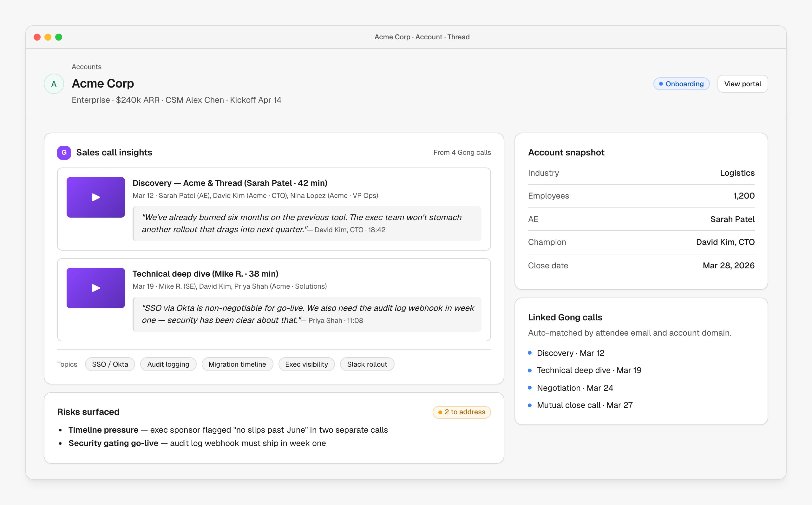Open linked Technical deep dive · Mar 19
The height and width of the screenshot is (505, 812).
click(589, 370)
